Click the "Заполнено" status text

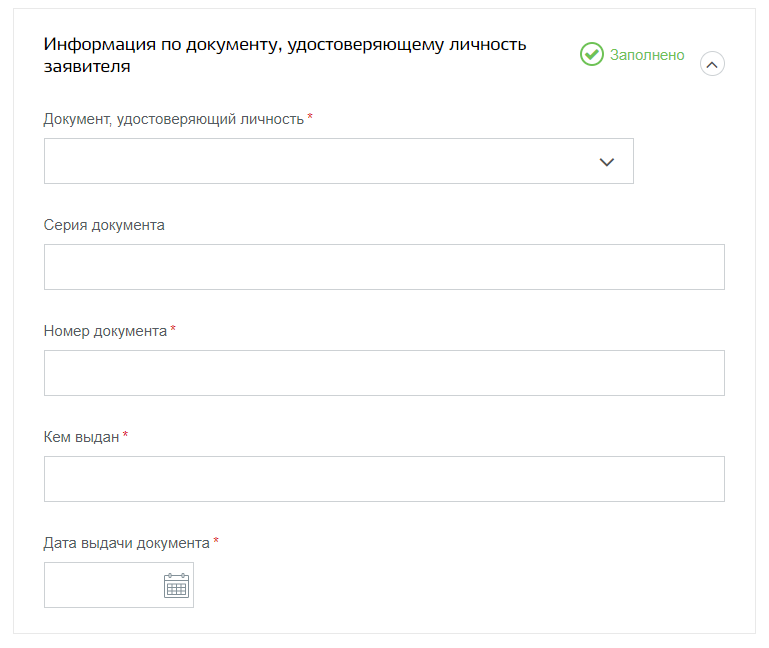pyautogui.click(x=647, y=55)
